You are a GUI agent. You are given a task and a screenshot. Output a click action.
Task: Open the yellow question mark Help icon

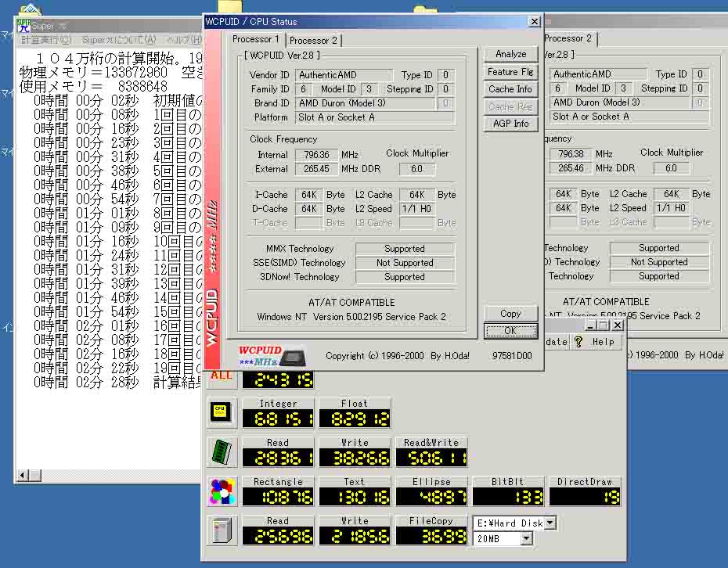click(x=578, y=342)
